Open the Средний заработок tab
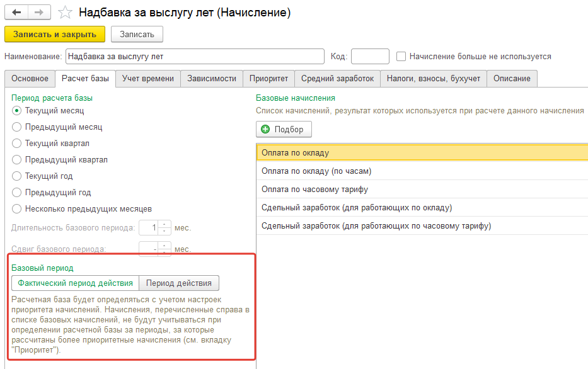Screen dimensions: 588x369 (337, 79)
